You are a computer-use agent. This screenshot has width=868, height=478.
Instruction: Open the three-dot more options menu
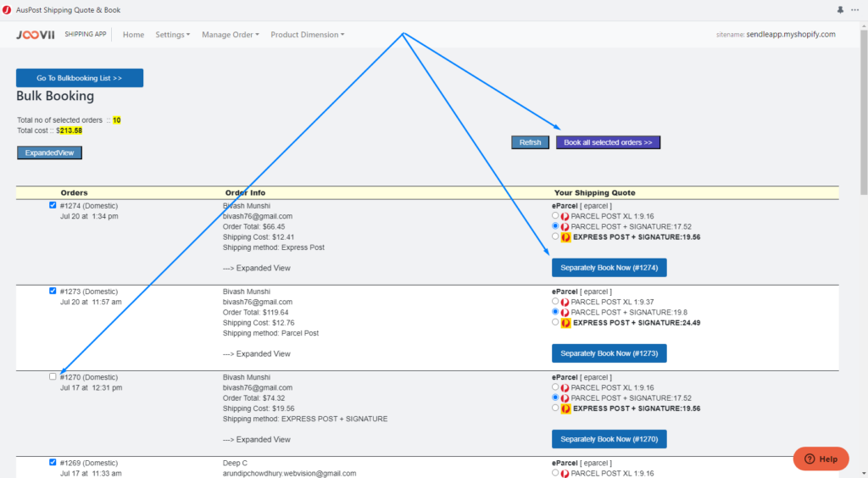855,10
